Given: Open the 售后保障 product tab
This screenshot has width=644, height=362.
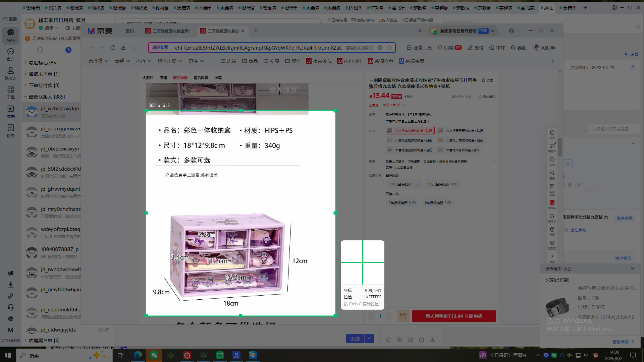Looking at the screenshot, I should pyautogui.click(x=201, y=78).
